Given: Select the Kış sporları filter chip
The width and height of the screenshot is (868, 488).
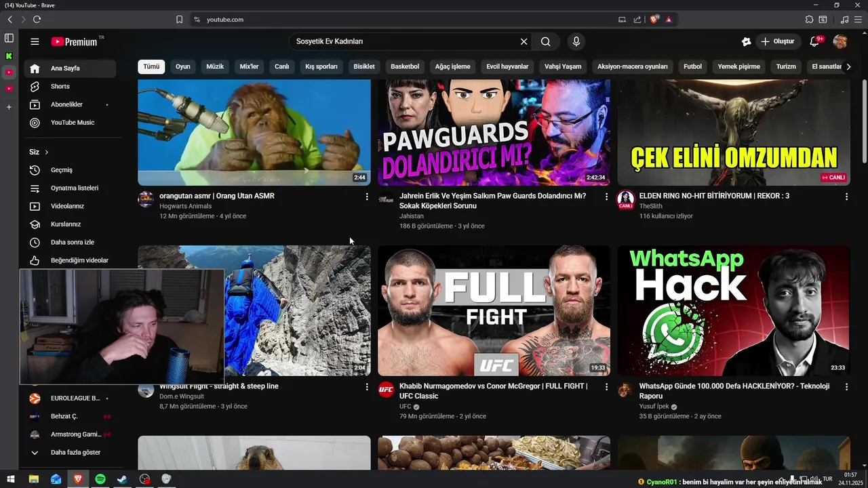Looking at the screenshot, I should point(321,66).
